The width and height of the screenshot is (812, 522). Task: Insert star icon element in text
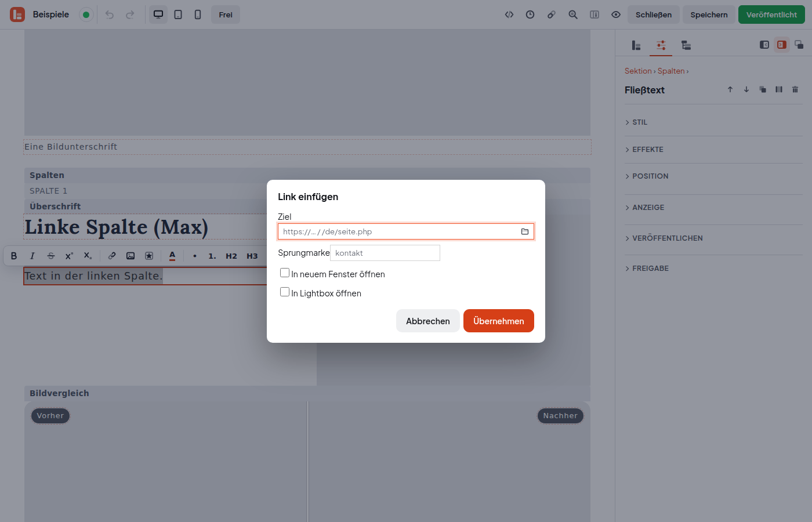click(x=149, y=256)
